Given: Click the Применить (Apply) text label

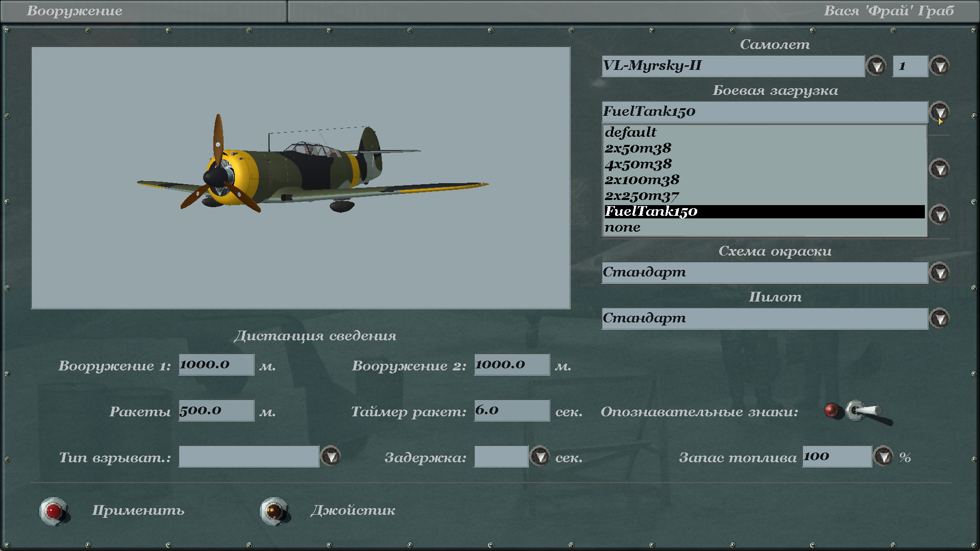Looking at the screenshot, I should (x=138, y=510).
